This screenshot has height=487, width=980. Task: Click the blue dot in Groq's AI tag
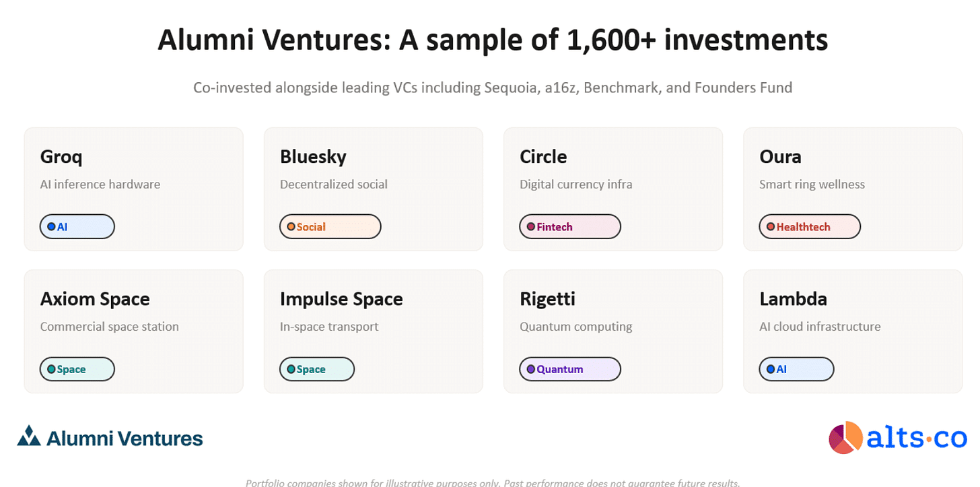click(x=51, y=227)
